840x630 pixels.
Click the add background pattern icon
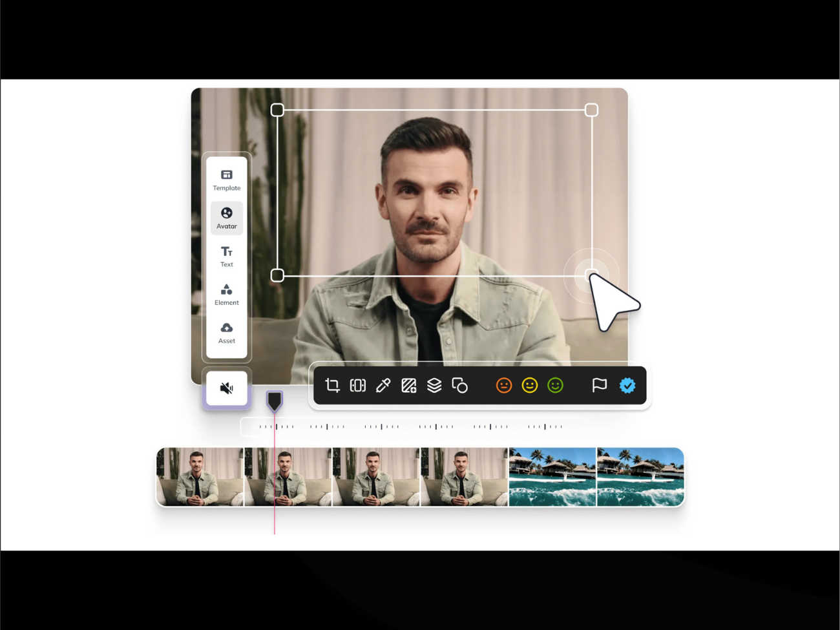(x=408, y=386)
